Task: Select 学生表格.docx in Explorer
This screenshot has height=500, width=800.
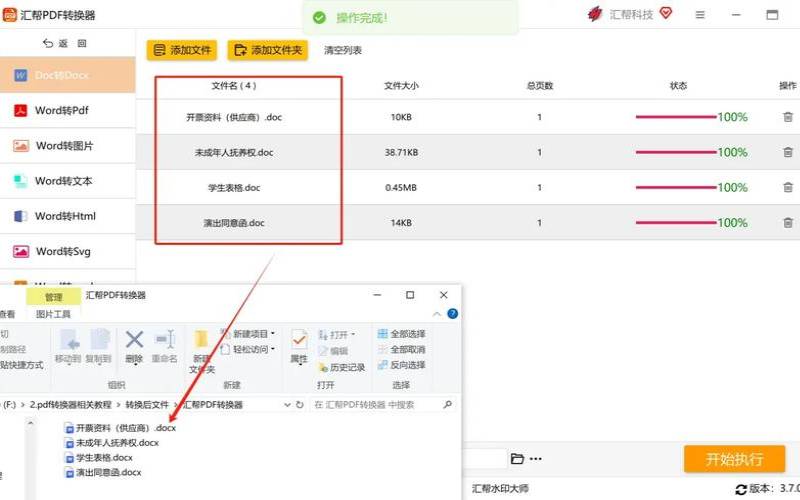Action: tap(98, 458)
